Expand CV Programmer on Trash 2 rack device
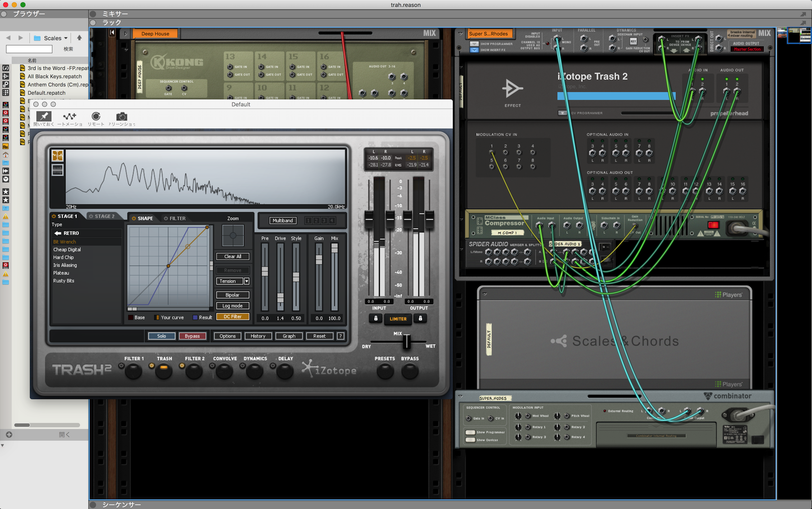Image resolution: width=812 pixels, height=509 pixels. [x=562, y=113]
